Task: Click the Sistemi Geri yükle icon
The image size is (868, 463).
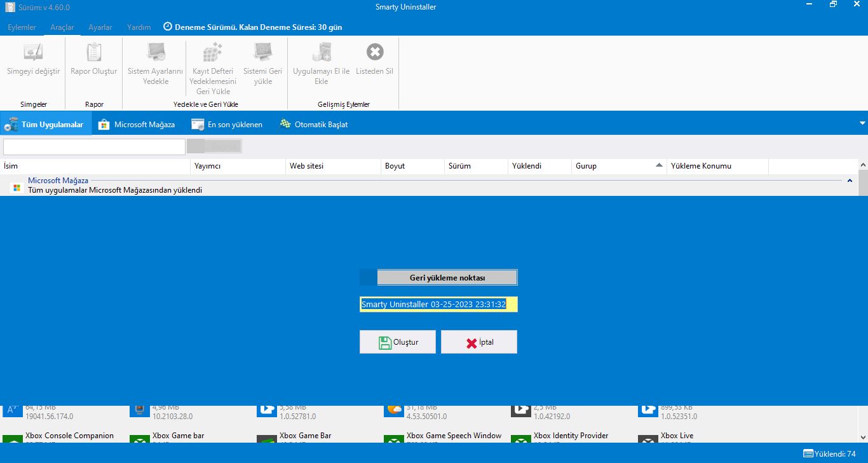Action: pyautogui.click(x=263, y=52)
